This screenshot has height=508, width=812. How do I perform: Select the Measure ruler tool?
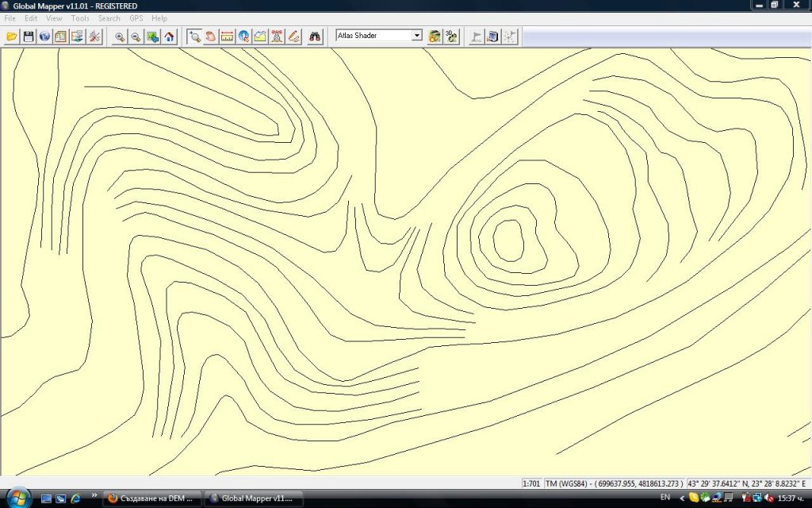(227, 37)
